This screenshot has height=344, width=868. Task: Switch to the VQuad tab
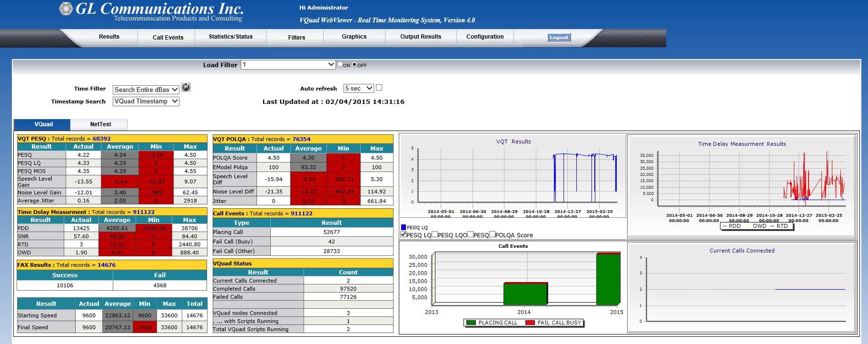point(43,124)
